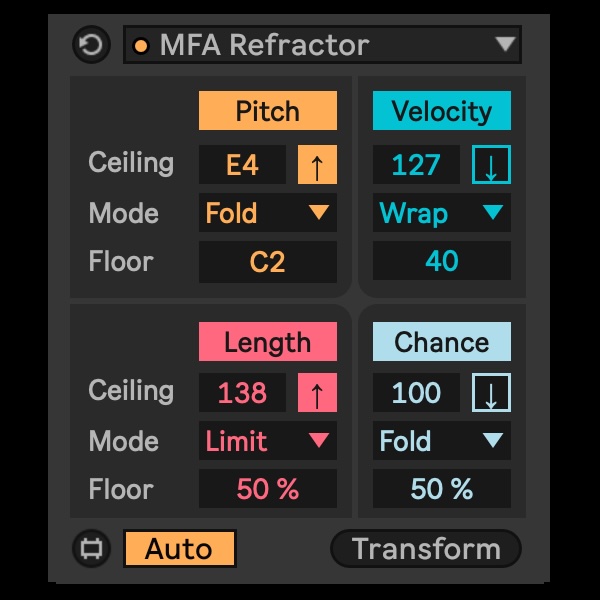This screenshot has width=600, height=600.
Task: Toggle the Length section header
Action: [x=267, y=342]
